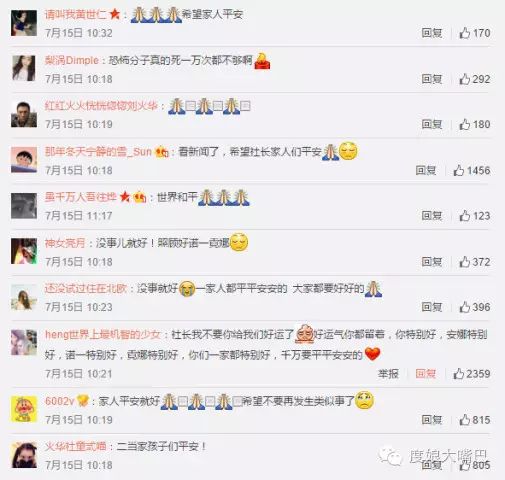Open the 梨涡Dimple user profile name
The height and width of the screenshot is (480, 505).
point(72,60)
